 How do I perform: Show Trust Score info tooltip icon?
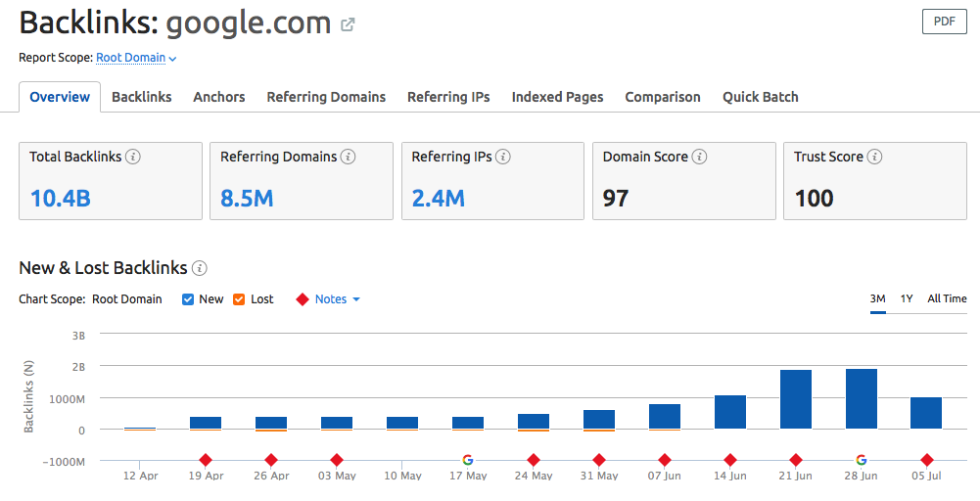point(875,157)
